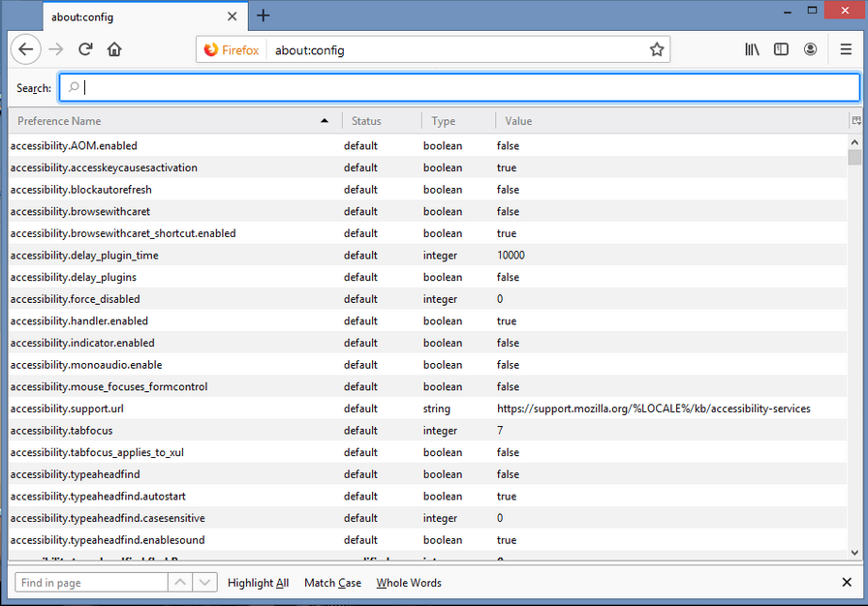Screen dimensions: 868x606
Task: Open the next-match dropdown arrow in find bar
Action: click(203, 582)
